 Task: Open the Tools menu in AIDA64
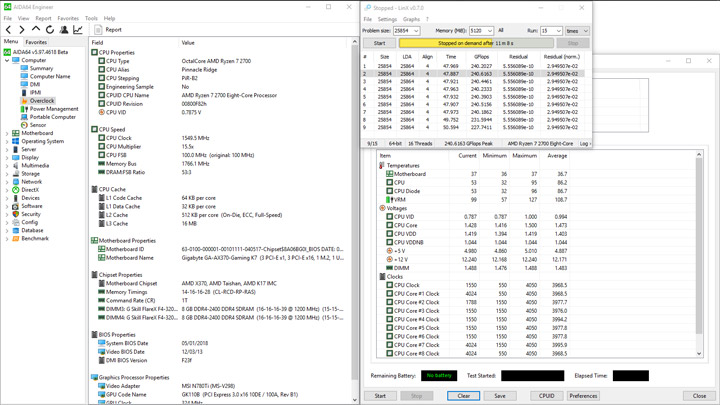click(x=91, y=18)
